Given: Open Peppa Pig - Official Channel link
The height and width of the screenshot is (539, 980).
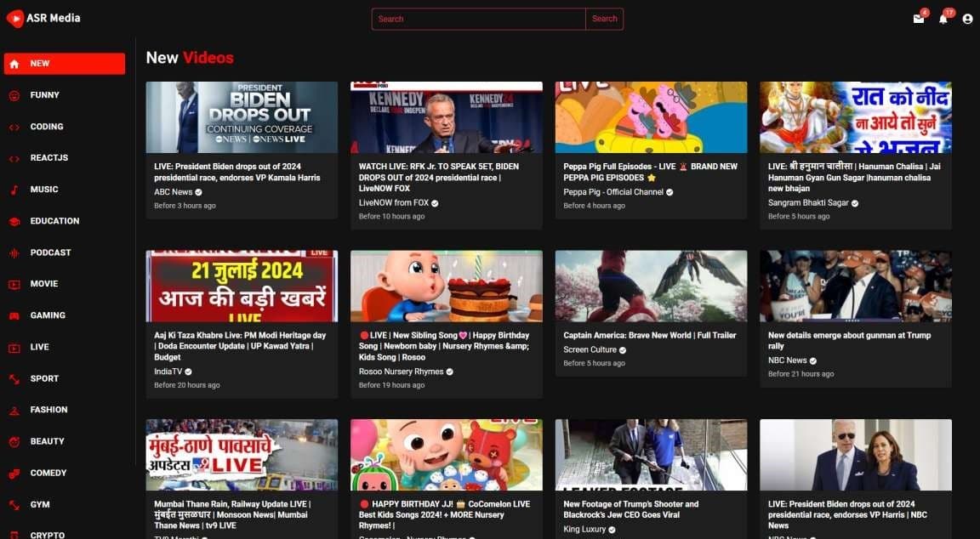Looking at the screenshot, I should (x=613, y=192).
